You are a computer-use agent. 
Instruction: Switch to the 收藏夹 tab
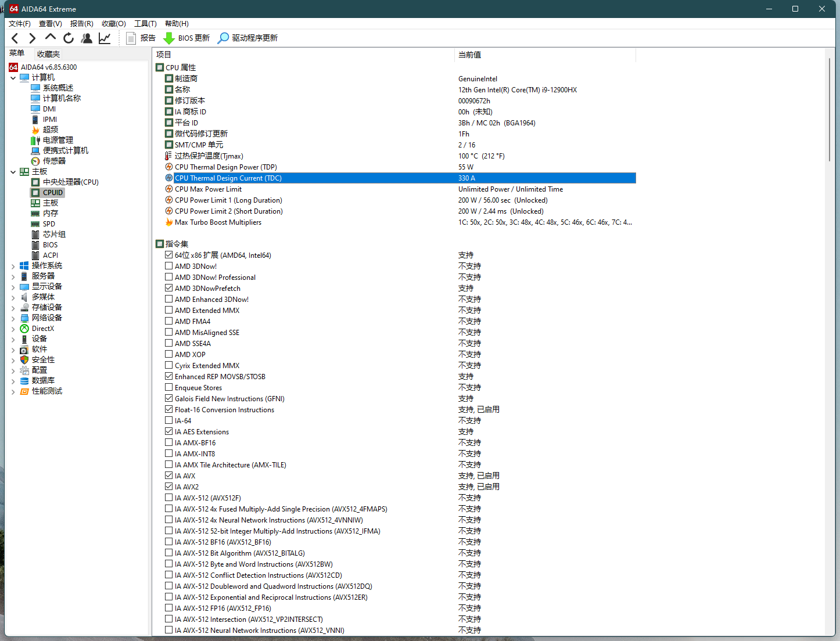(48, 54)
